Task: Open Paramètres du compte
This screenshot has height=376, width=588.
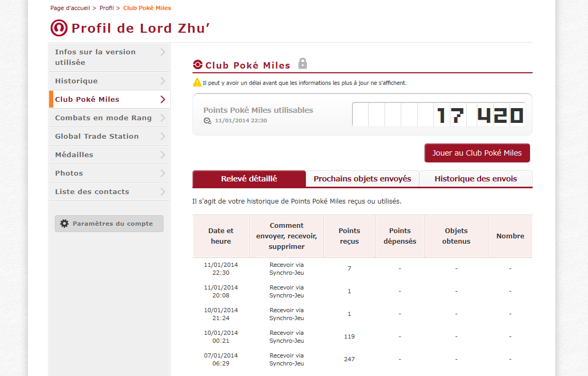Action: pyautogui.click(x=109, y=224)
